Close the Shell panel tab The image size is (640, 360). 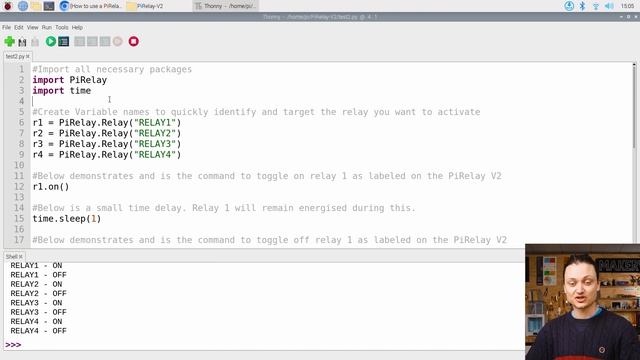21,256
